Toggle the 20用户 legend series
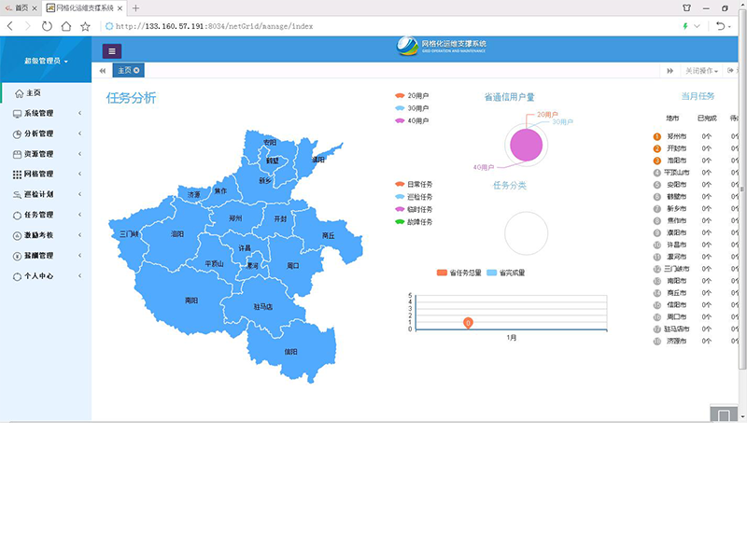 pyautogui.click(x=411, y=95)
